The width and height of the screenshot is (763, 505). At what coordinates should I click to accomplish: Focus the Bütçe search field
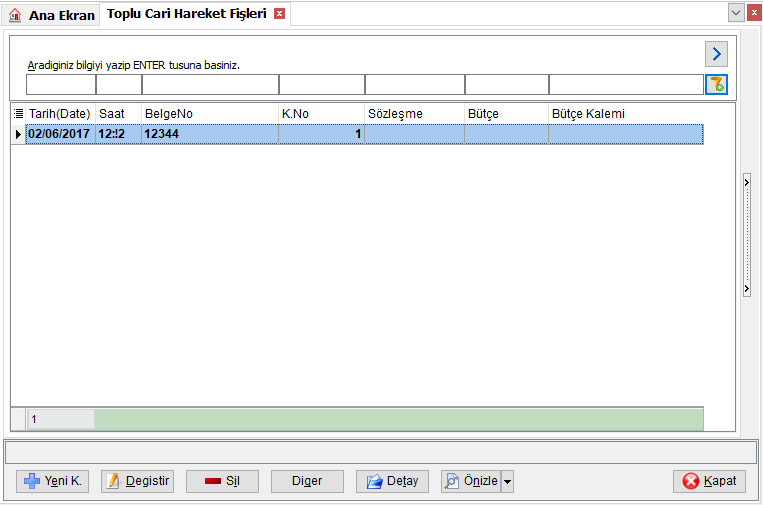(507, 85)
